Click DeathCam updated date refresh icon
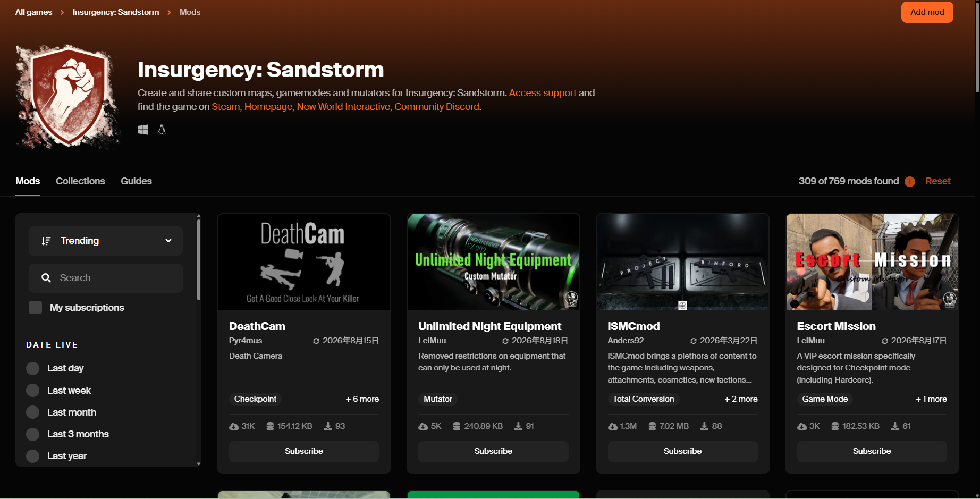 click(316, 341)
